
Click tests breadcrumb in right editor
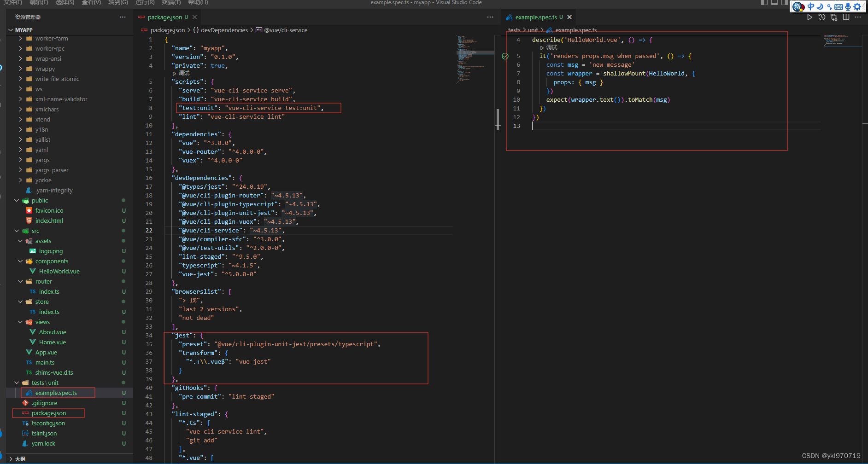tap(514, 30)
